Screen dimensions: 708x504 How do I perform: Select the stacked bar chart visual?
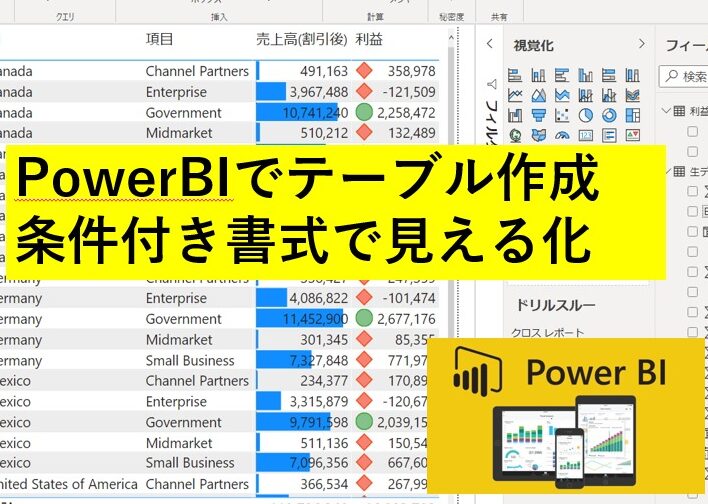516,75
